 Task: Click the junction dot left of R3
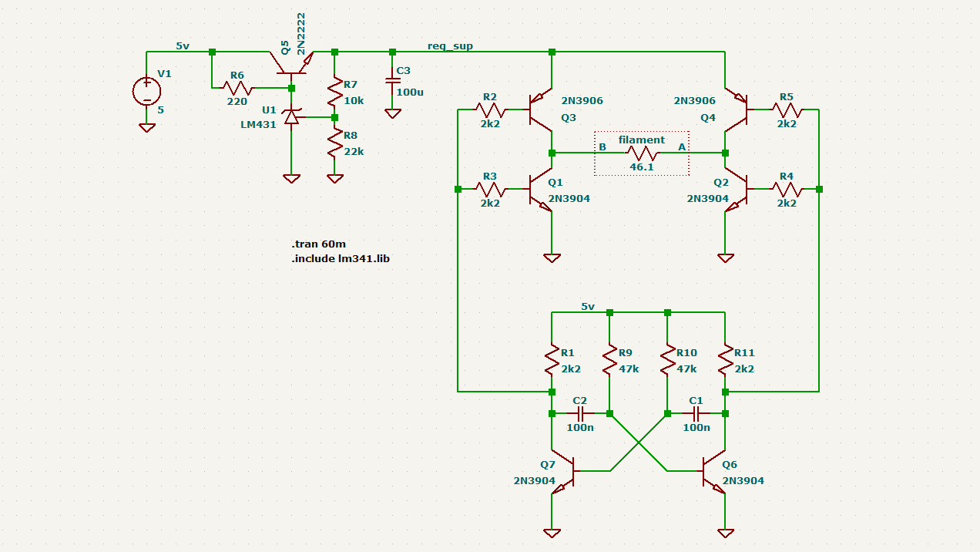pyautogui.click(x=458, y=189)
